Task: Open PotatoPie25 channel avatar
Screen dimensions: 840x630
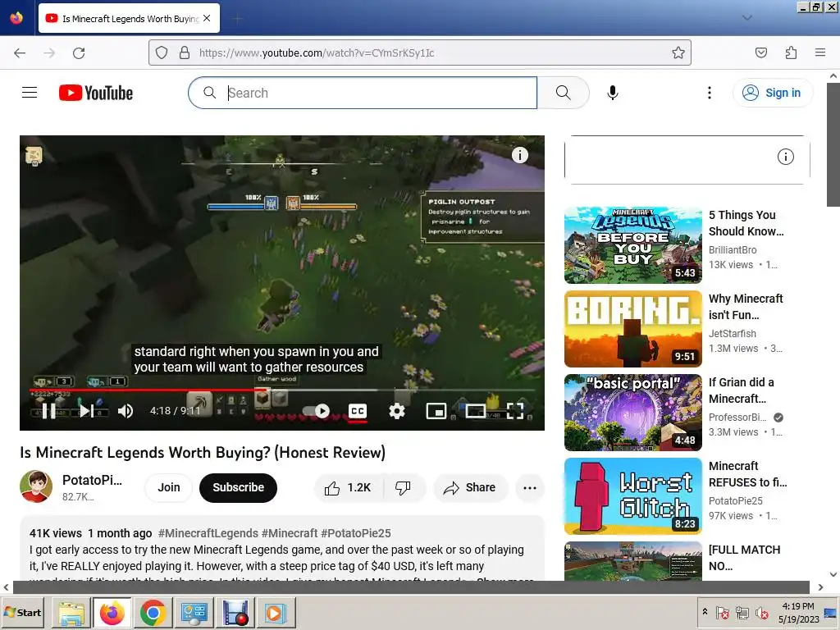Action: tap(36, 486)
